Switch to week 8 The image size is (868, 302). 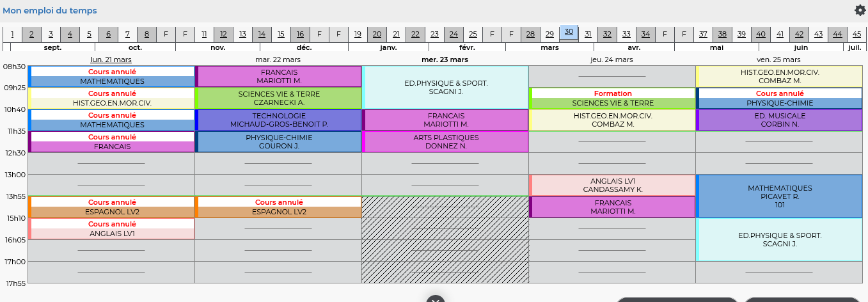pos(146,35)
